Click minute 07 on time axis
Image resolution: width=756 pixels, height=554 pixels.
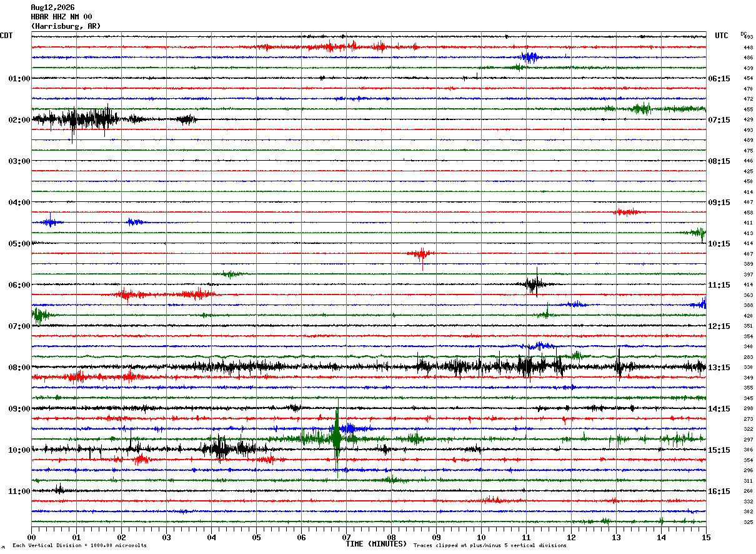[x=346, y=536]
